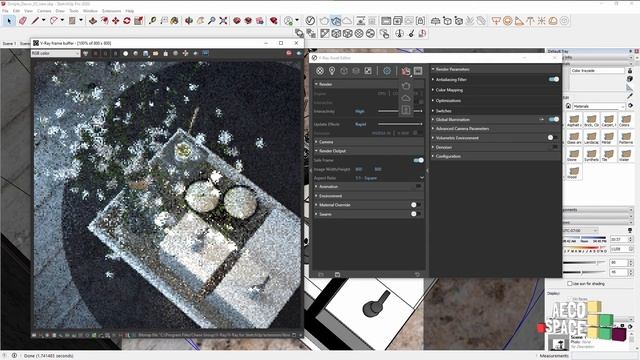Image resolution: width=640 pixels, height=360 pixels.
Task: Click the render teapot button in Asset Editor
Action: (x=405, y=71)
